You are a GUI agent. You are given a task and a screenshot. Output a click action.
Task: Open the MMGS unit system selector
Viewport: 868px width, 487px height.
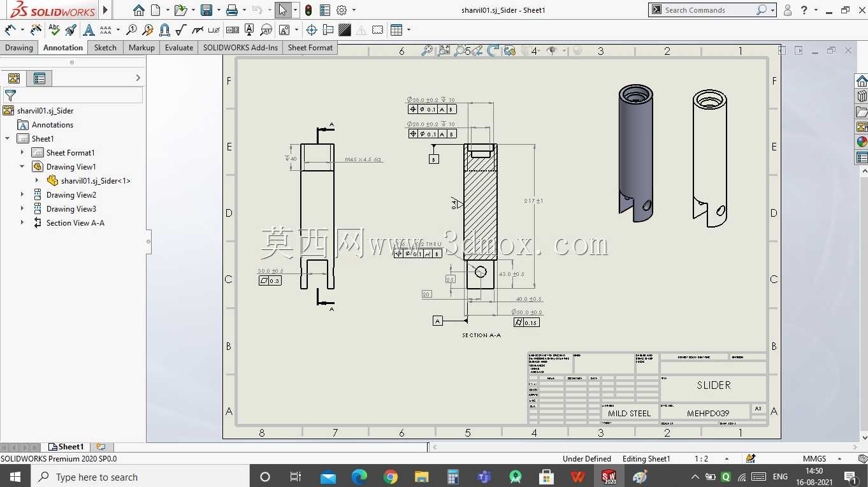pos(814,458)
